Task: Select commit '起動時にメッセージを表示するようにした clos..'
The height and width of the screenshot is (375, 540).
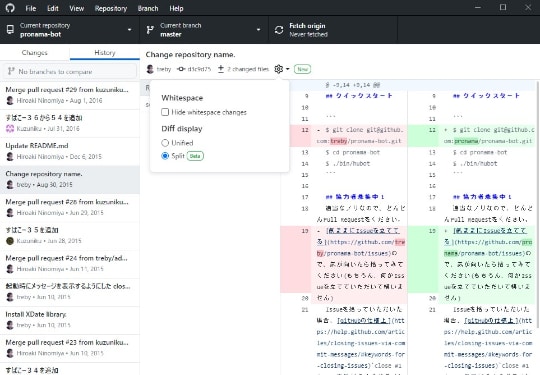Action: (70, 292)
